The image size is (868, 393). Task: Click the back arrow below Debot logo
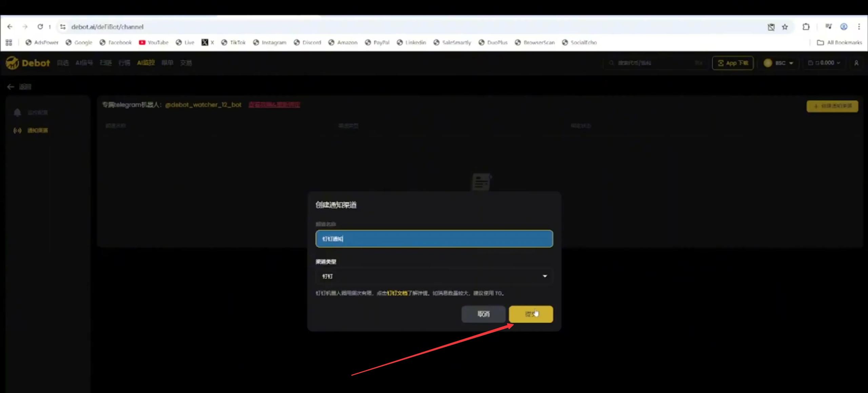coord(11,87)
